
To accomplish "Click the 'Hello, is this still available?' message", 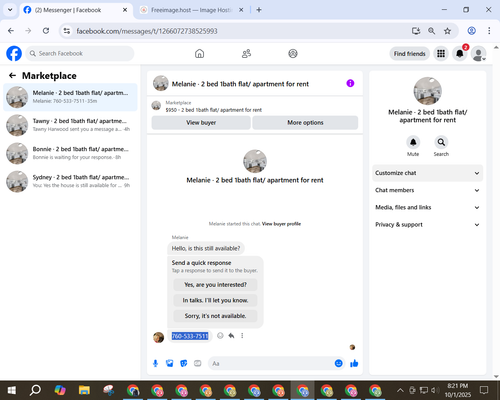I will tap(206, 248).
